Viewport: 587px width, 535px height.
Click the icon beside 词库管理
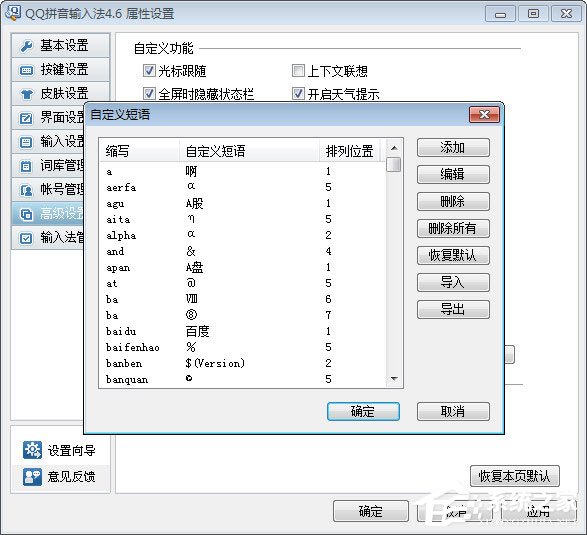click(x=26, y=166)
